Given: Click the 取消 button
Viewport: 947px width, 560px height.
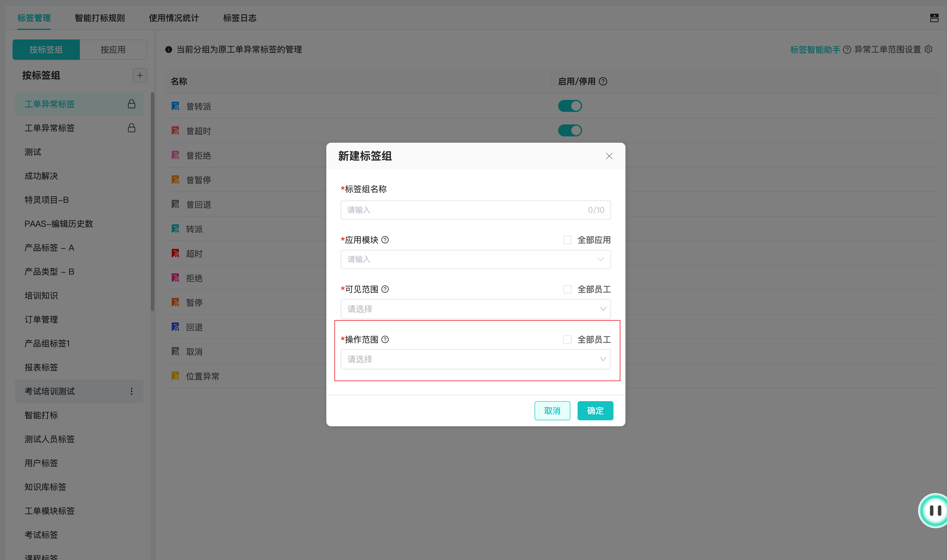Looking at the screenshot, I should click(x=552, y=410).
